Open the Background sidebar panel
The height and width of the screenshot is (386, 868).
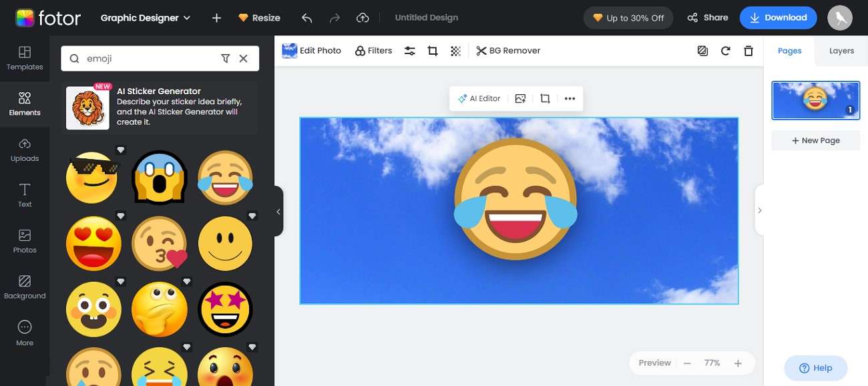(25, 287)
